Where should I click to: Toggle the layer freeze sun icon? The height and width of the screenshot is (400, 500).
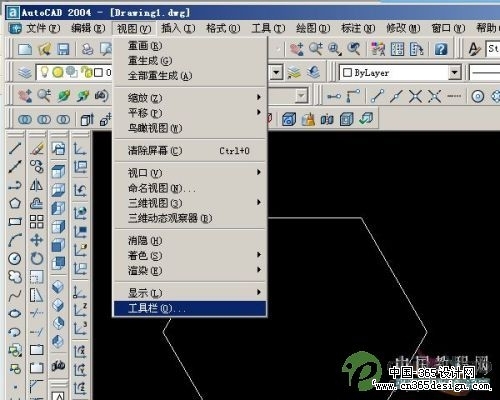58,72
